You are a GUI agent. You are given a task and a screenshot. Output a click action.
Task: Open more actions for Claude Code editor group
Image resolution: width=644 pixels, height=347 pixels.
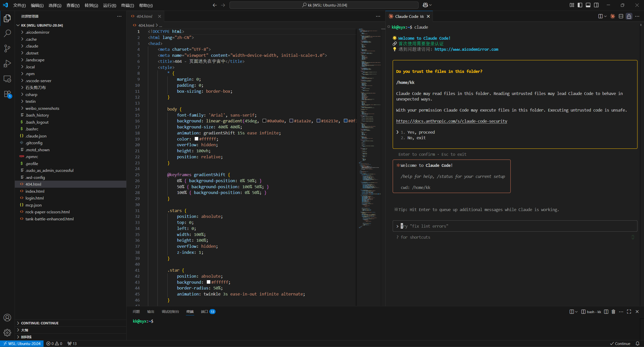pyautogui.click(x=637, y=16)
